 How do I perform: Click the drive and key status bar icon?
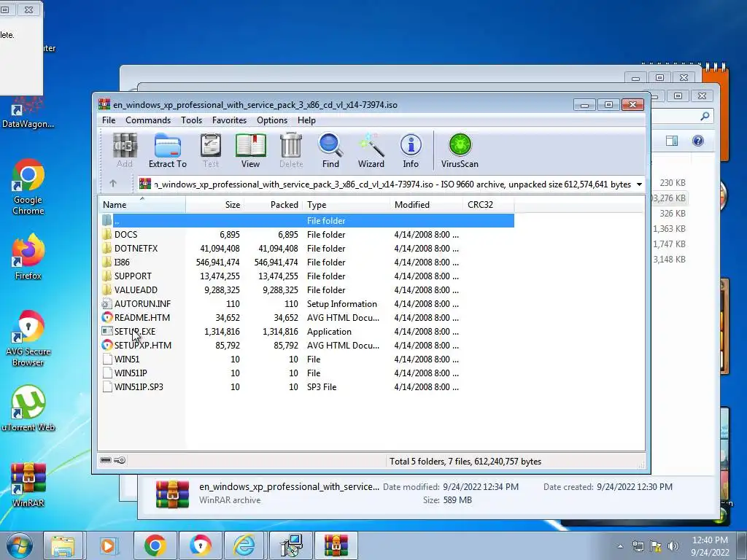(113, 460)
